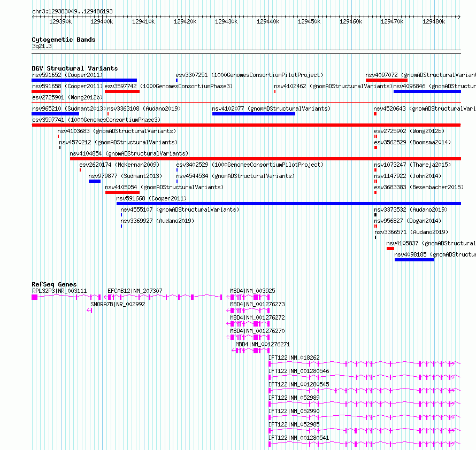Open the nsv4098185 variant label
This screenshot has height=450, width=476.
pos(435,254)
